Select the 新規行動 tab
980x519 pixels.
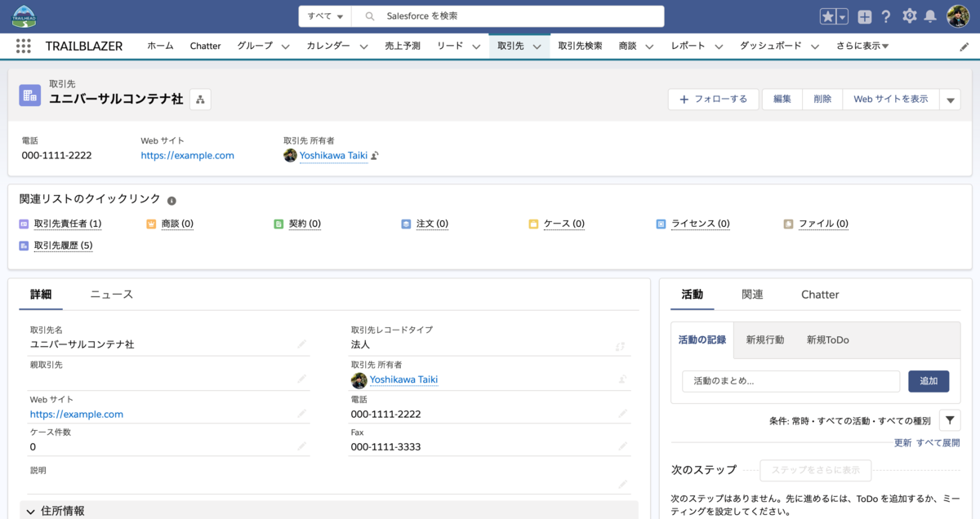pos(764,339)
